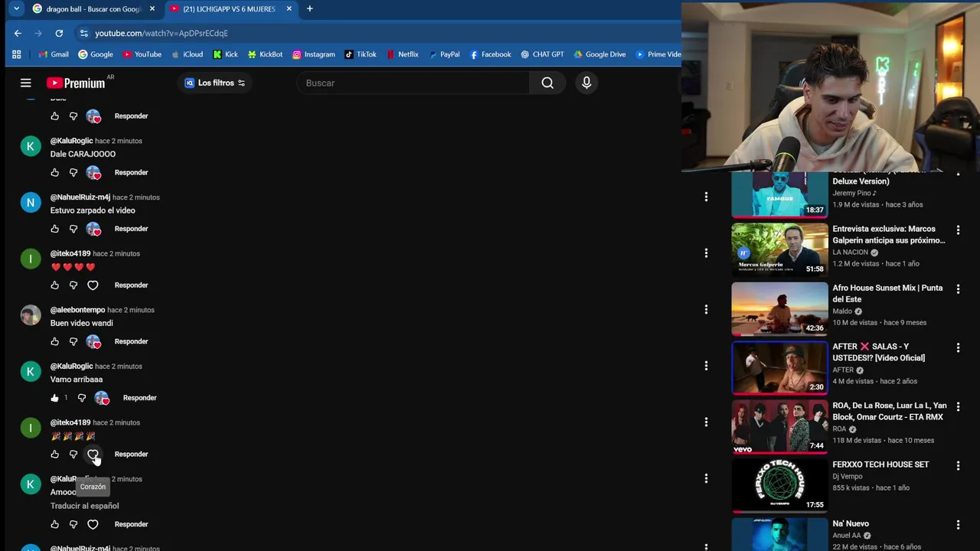980x551 pixels.
Task: Open options menu for Afro House Sunset Mix
Action: 958,289
